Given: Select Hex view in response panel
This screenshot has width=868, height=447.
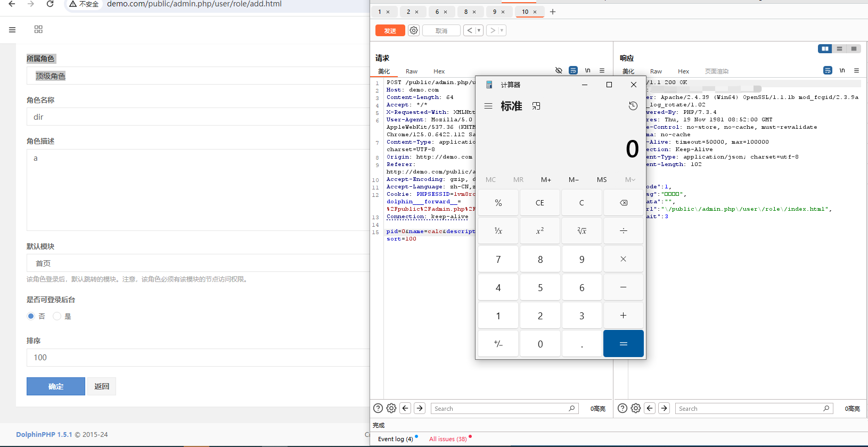Looking at the screenshot, I should click(683, 71).
